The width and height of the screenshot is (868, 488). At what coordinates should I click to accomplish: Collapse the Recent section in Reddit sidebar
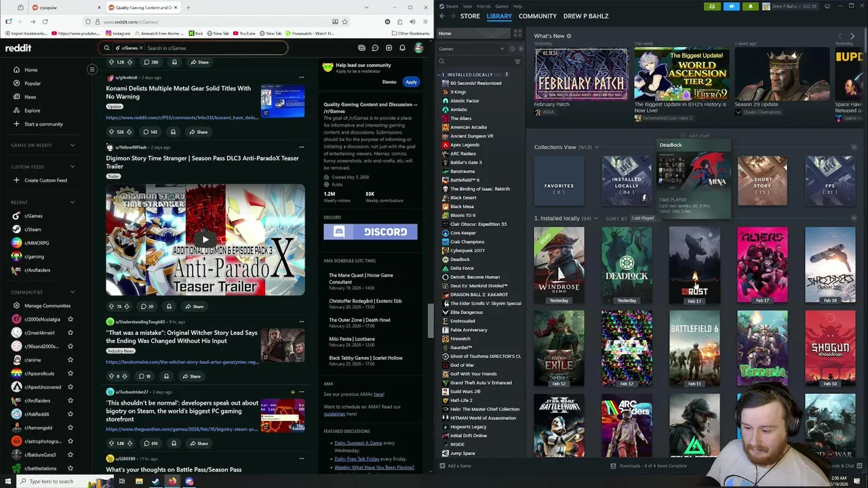(73, 202)
